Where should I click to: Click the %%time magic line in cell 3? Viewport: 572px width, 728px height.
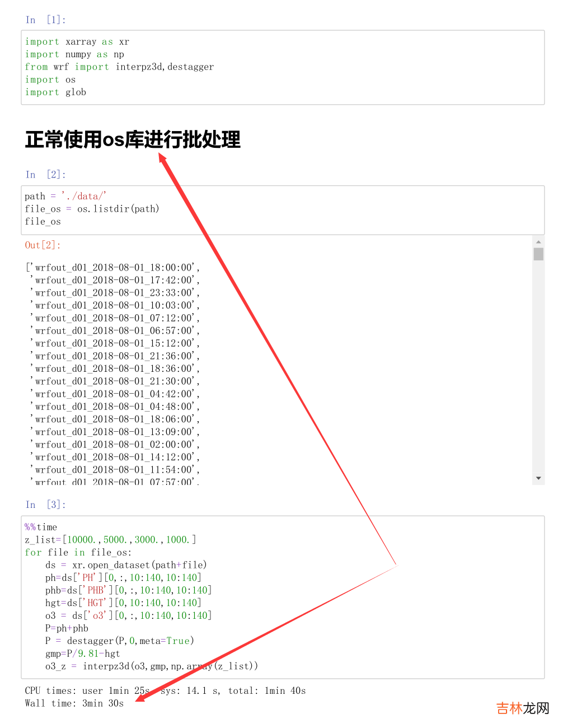click(41, 527)
